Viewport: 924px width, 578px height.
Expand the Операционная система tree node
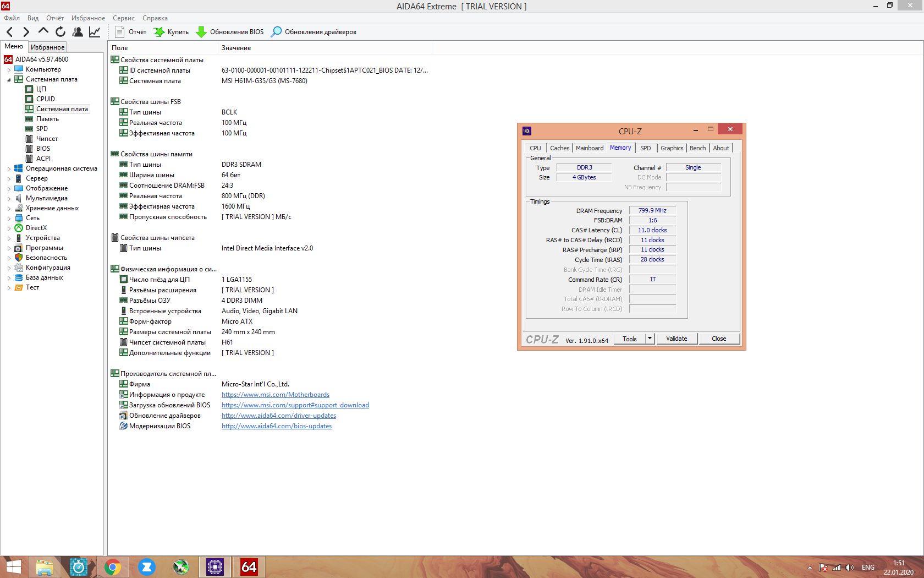(x=9, y=169)
